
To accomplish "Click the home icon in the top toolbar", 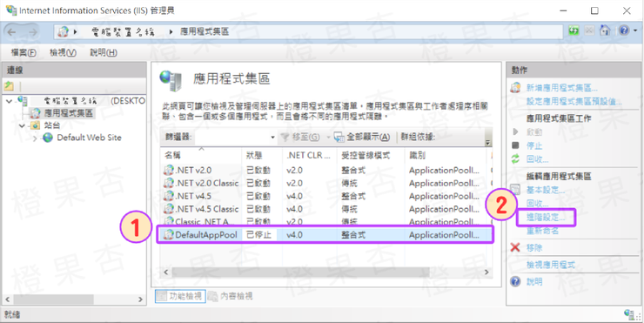I will [605, 30].
